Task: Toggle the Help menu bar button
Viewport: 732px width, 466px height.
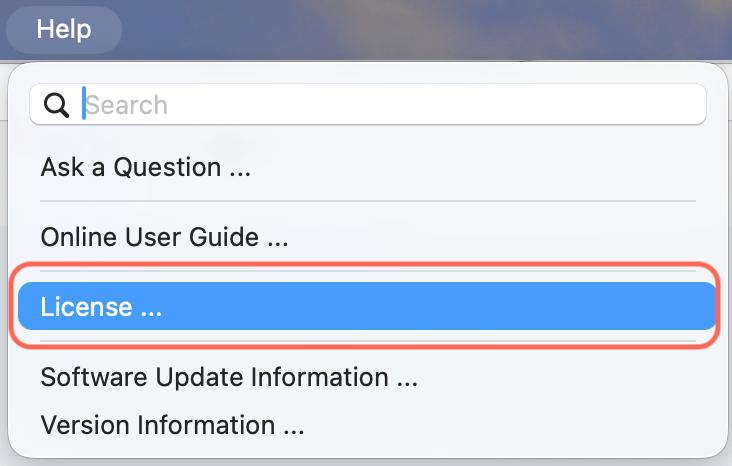Action: pos(64,29)
